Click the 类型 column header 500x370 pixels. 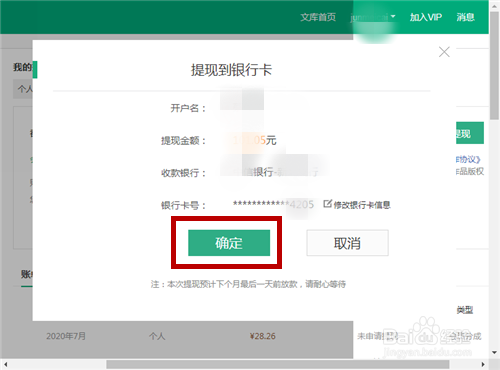pyautogui.click(x=465, y=310)
